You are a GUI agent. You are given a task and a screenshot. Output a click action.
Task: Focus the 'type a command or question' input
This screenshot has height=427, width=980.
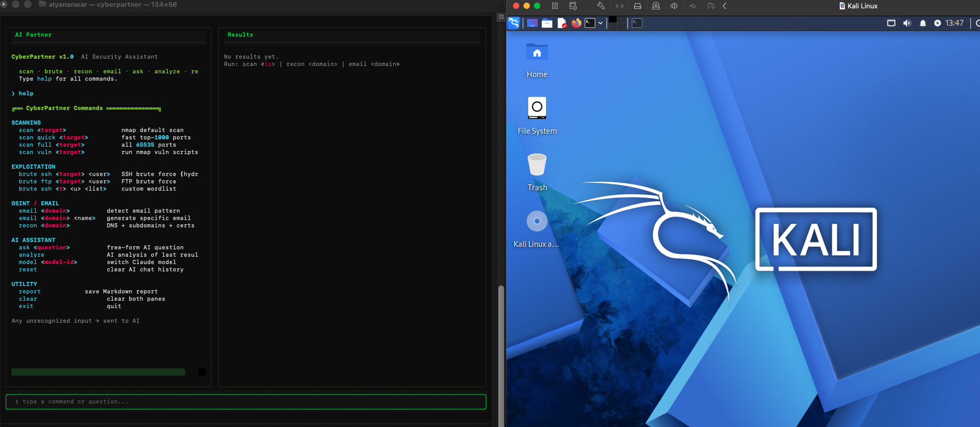coord(246,402)
